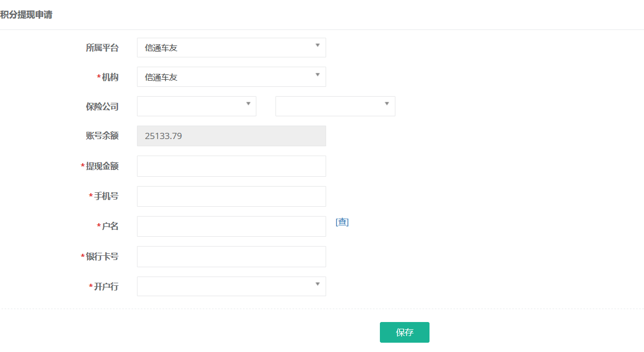644x352 pixels.
Task: Click into the 户名 text box
Action: click(x=231, y=226)
